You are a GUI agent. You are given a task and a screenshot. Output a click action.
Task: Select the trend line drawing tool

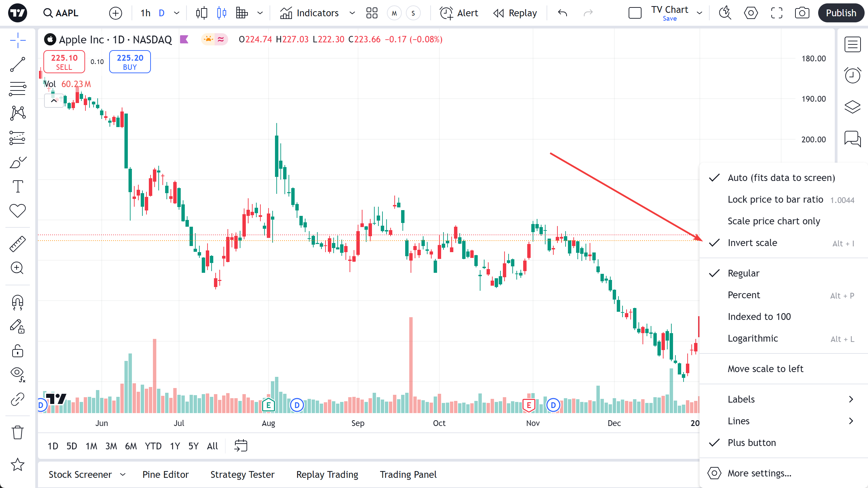(18, 64)
